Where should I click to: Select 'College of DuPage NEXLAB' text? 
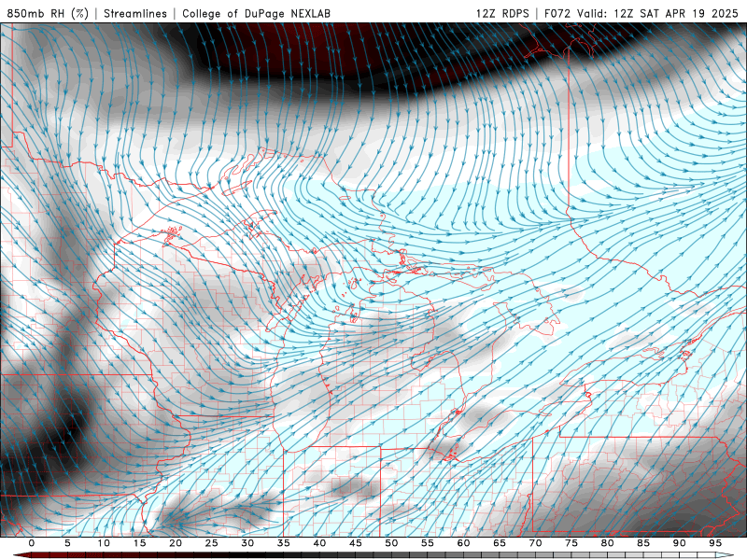(x=256, y=13)
